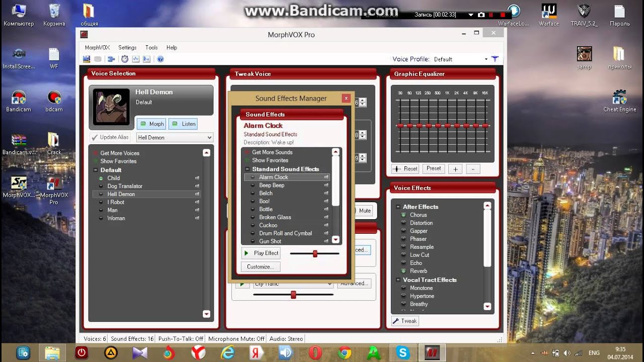The height and width of the screenshot is (362, 644).
Task: Open the Help menu
Action: pos(172,47)
